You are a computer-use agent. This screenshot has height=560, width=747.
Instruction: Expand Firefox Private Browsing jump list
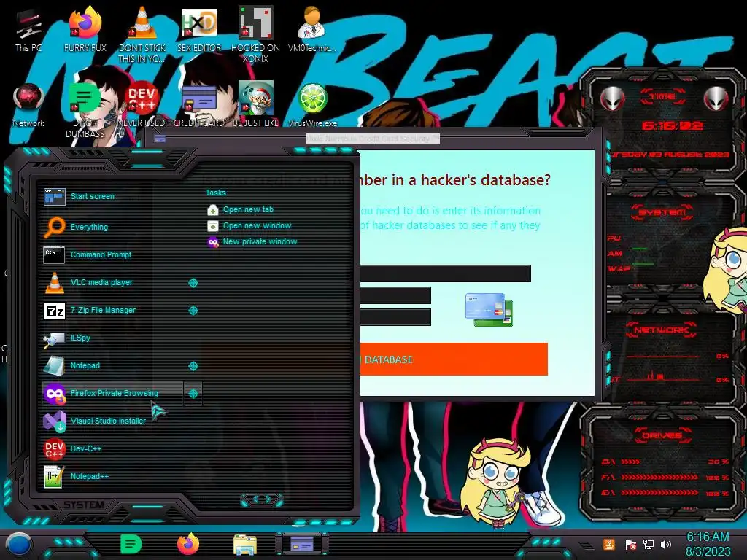coord(193,393)
